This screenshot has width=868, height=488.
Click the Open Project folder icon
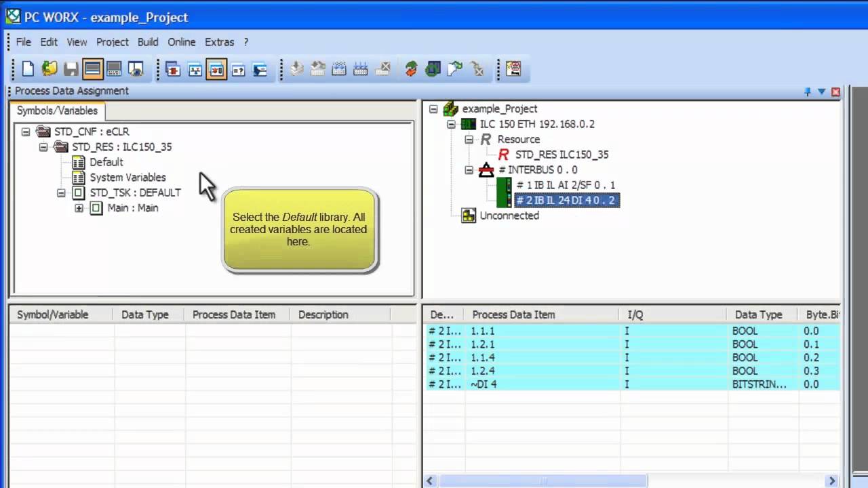50,68
